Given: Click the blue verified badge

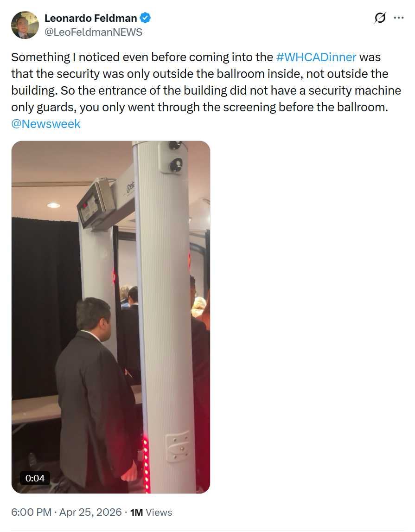Looking at the screenshot, I should tap(145, 18).
